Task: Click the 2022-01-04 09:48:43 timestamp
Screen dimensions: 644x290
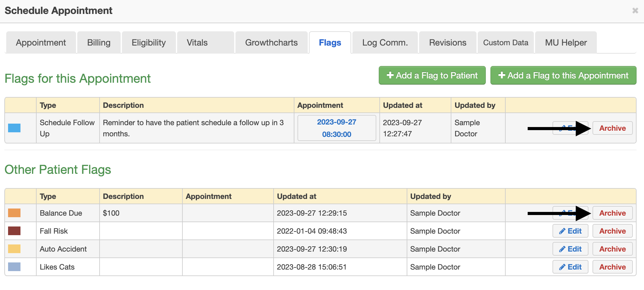Action: (x=312, y=231)
